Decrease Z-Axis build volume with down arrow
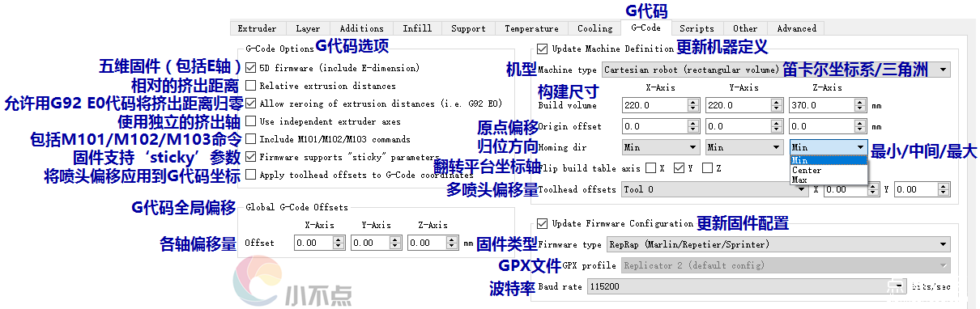The width and height of the screenshot is (980, 309). coord(859,108)
